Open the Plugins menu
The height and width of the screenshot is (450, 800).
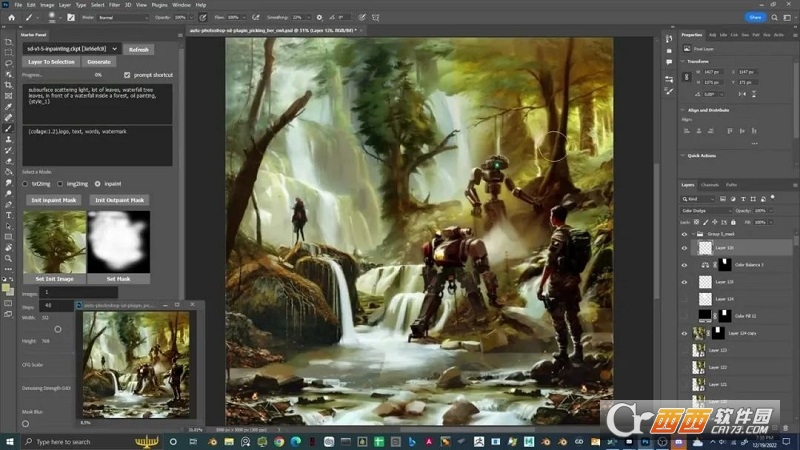click(x=159, y=5)
